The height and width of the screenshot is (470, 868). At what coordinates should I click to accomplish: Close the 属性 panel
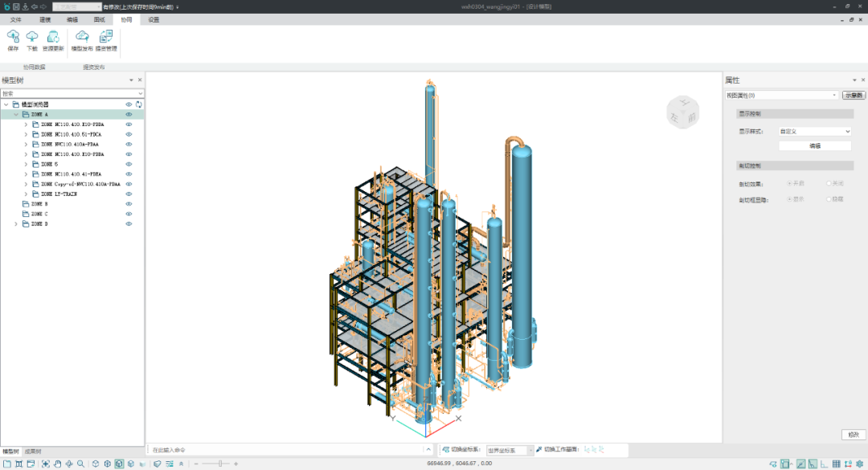862,80
